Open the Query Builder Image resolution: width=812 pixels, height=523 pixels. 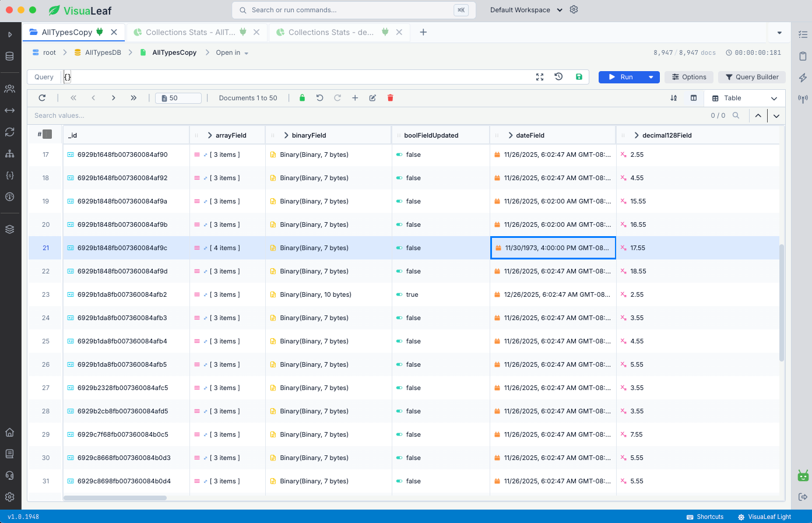pos(752,77)
